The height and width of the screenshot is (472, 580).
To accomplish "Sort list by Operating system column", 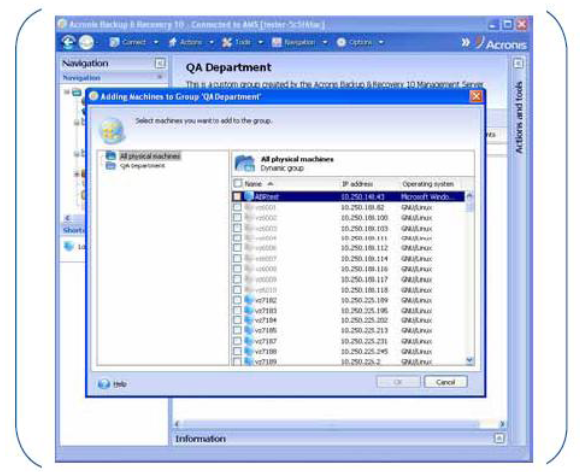I will click(428, 184).
